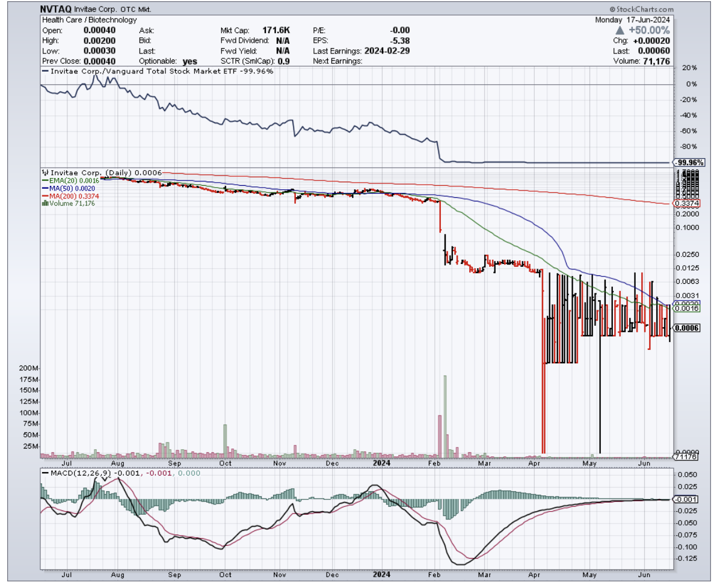Click the 0.3374 MA(200) tag on right axis
The image size is (717, 588).
(x=686, y=204)
